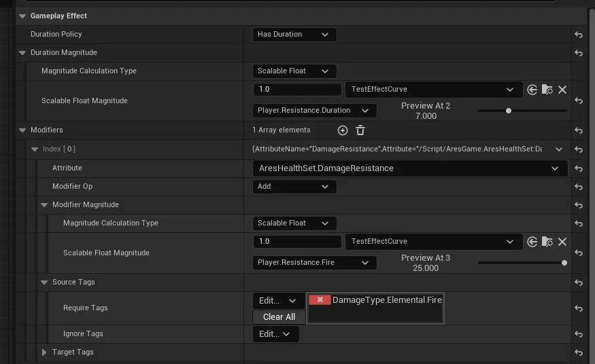Image resolution: width=595 pixels, height=364 pixels.
Task: Adjust the Preview At 3 slider handle
Action: click(564, 263)
